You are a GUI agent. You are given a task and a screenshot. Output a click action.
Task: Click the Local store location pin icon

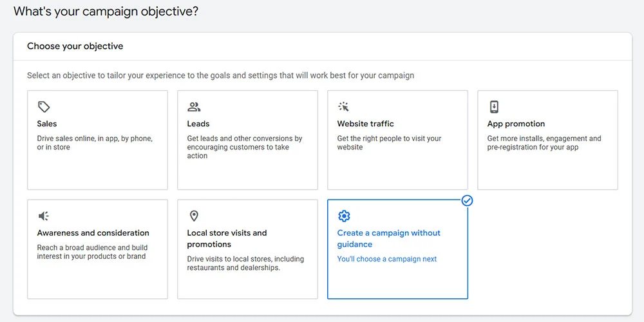(194, 216)
